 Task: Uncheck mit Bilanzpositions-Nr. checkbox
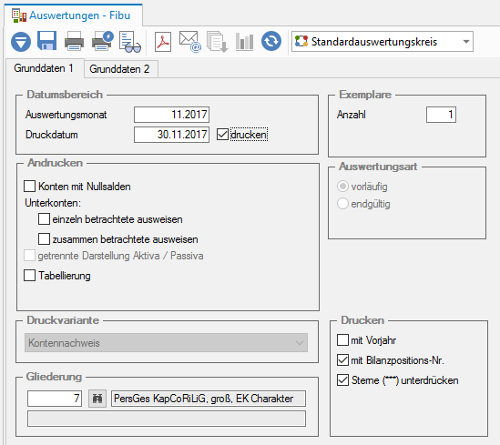(343, 360)
